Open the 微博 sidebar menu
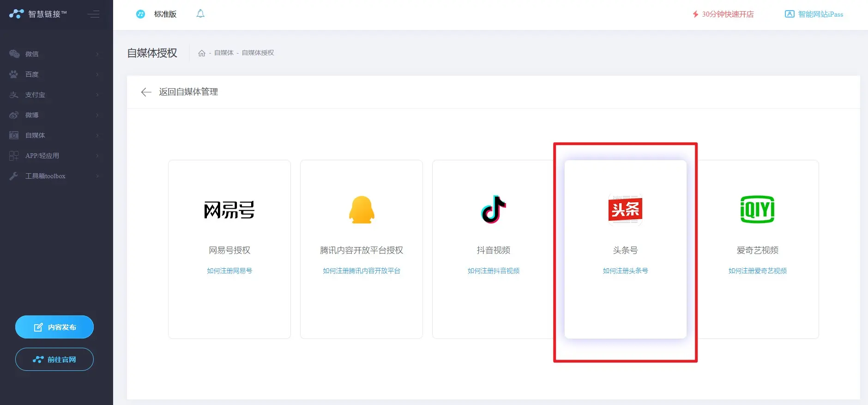Image resolution: width=868 pixels, height=405 pixels. [x=56, y=115]
